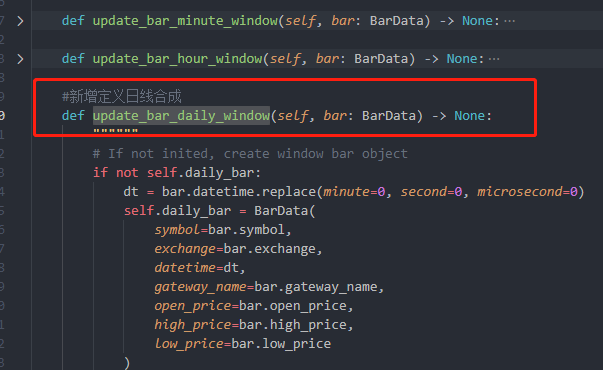Click the 'if not self.daily_bar' line
This screenshot has width=603, height=370.
(177, 173)
